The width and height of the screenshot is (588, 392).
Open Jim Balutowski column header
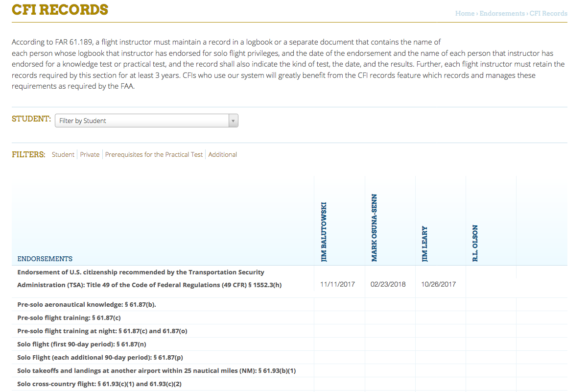tap(324, 232)
